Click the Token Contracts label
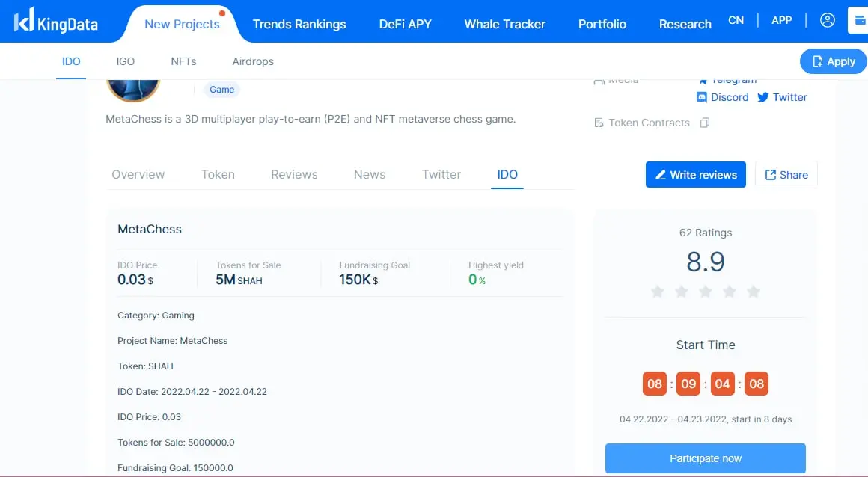The image size is (868, 477). pyautogui.click(x=649, y=123)
